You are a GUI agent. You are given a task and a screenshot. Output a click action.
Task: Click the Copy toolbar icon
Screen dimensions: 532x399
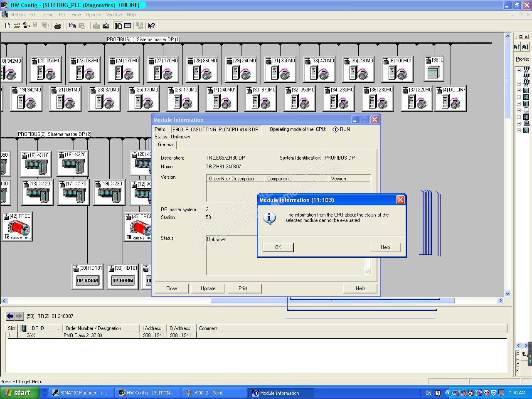pos(72,26)
